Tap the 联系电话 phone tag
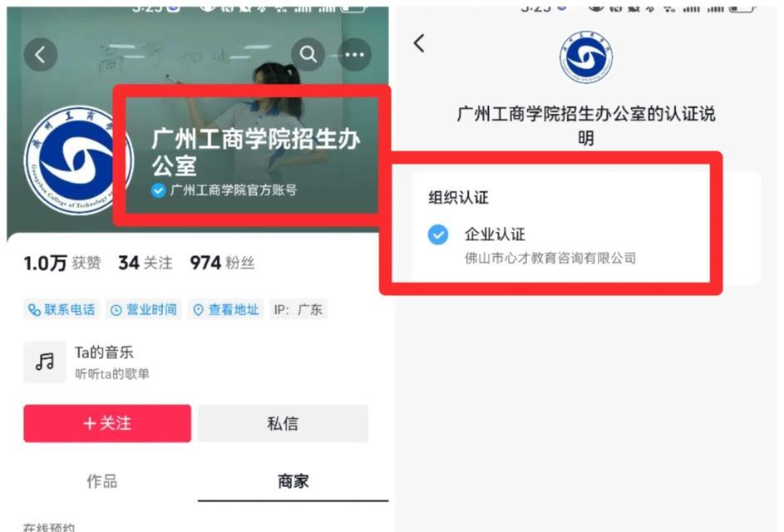Screen dimensions: 784x532 (62, 309)
